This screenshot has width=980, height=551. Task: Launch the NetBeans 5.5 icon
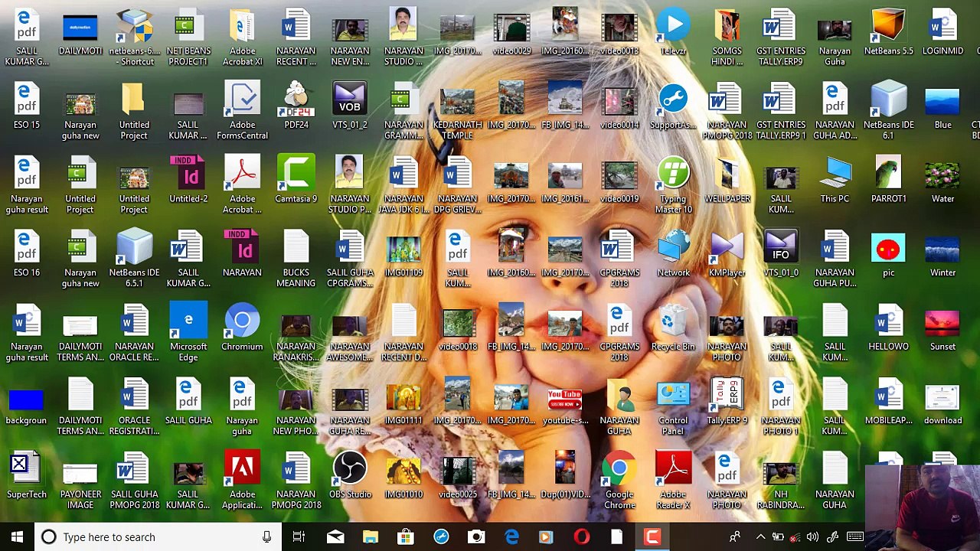(888, 31)
